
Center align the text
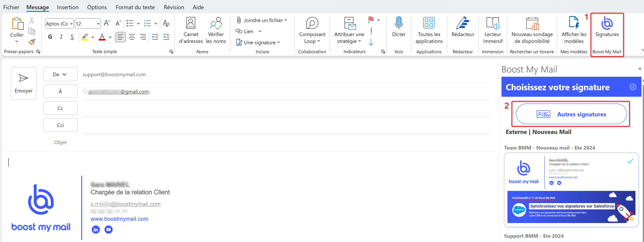tap(132, 37)
